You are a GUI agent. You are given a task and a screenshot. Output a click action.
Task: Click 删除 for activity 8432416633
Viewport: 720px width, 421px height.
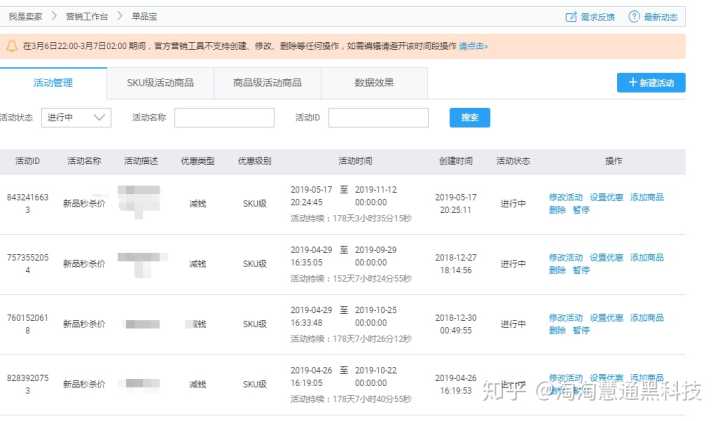tap(557, 210)
